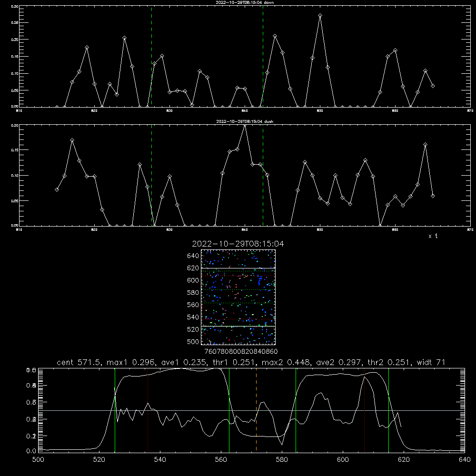This screenshot has height=476, width=476.
Task: Click the tallest peak diamond in dusk plot
Action: [x=245, y=126]
